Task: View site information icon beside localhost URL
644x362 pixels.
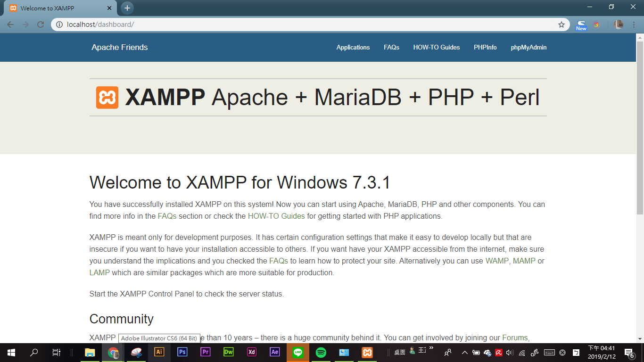Action: [x=59, y=25]
